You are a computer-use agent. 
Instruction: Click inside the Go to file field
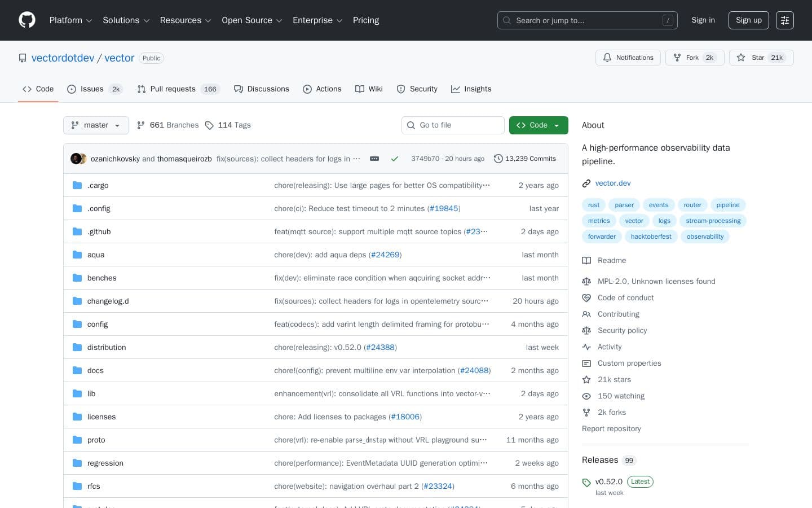pos(453,125)
